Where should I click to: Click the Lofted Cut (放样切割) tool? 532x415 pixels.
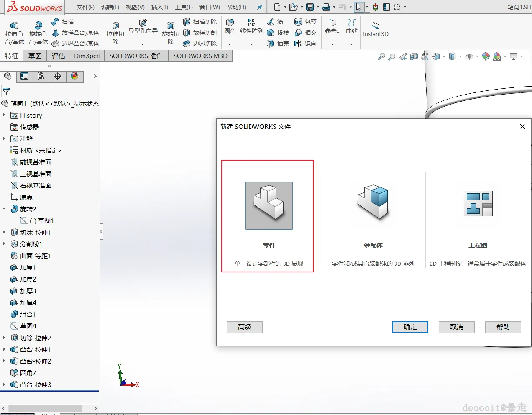(199, 33)
